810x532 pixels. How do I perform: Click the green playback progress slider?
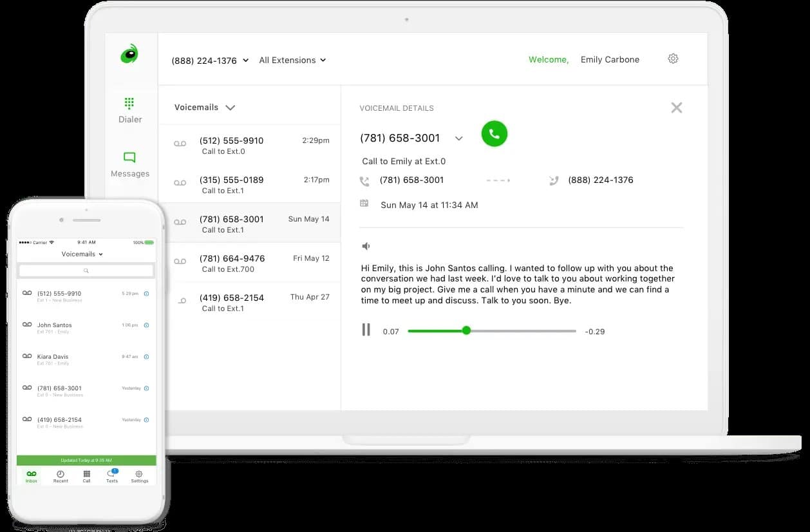click(x=466, y=330)
